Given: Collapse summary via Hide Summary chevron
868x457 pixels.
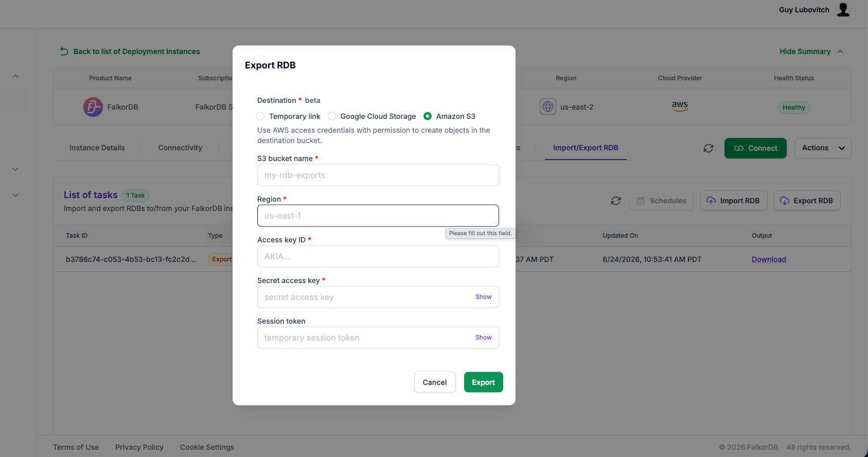Looking at the screenshot, I should [840, 51].
